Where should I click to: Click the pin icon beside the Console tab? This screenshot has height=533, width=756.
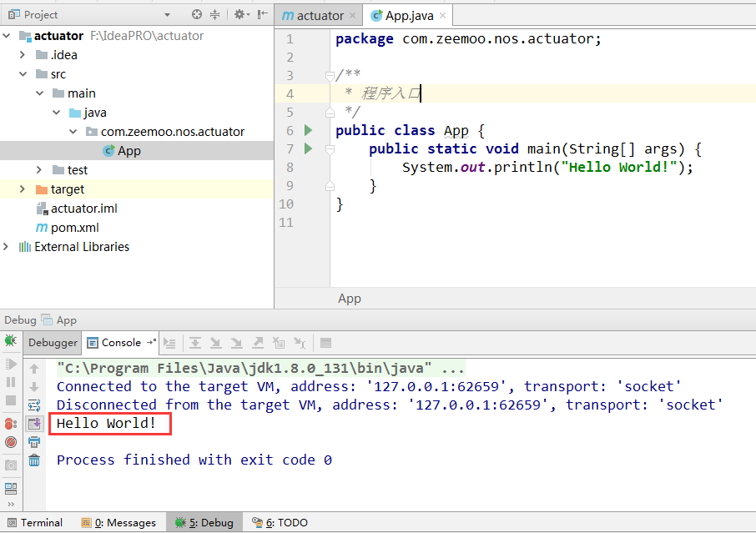click(151, 342)
